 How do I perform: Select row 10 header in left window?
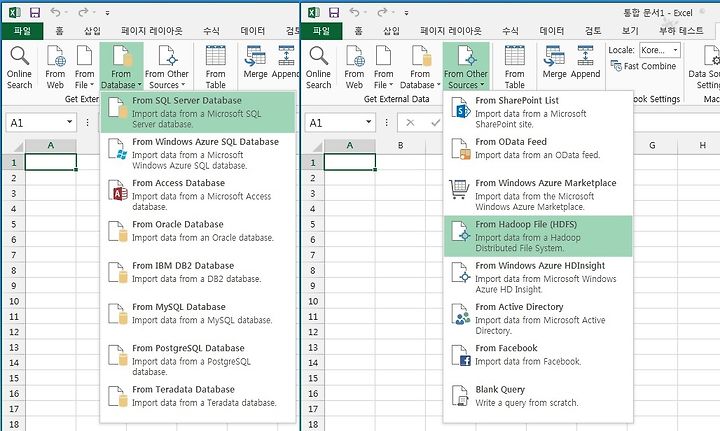click(14, 301)
